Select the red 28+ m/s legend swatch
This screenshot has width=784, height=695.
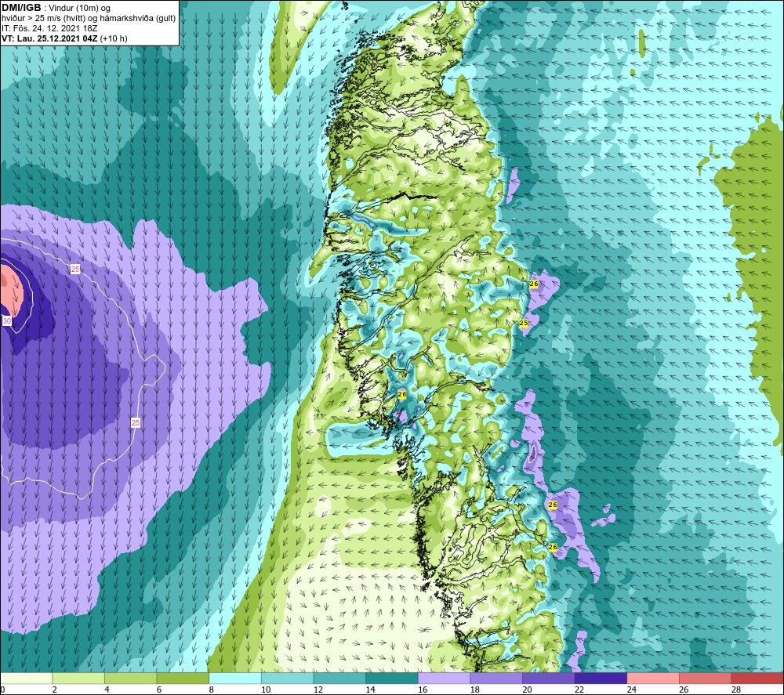point(757,678)
